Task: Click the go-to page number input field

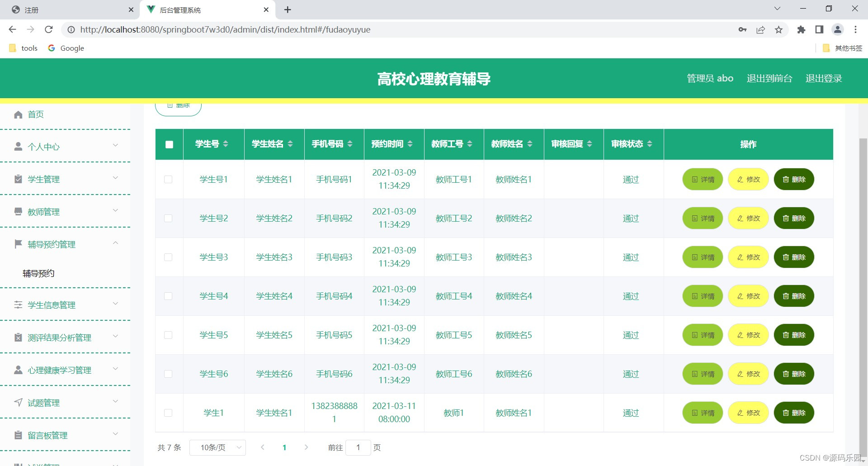Action: [x=358, y=447]
